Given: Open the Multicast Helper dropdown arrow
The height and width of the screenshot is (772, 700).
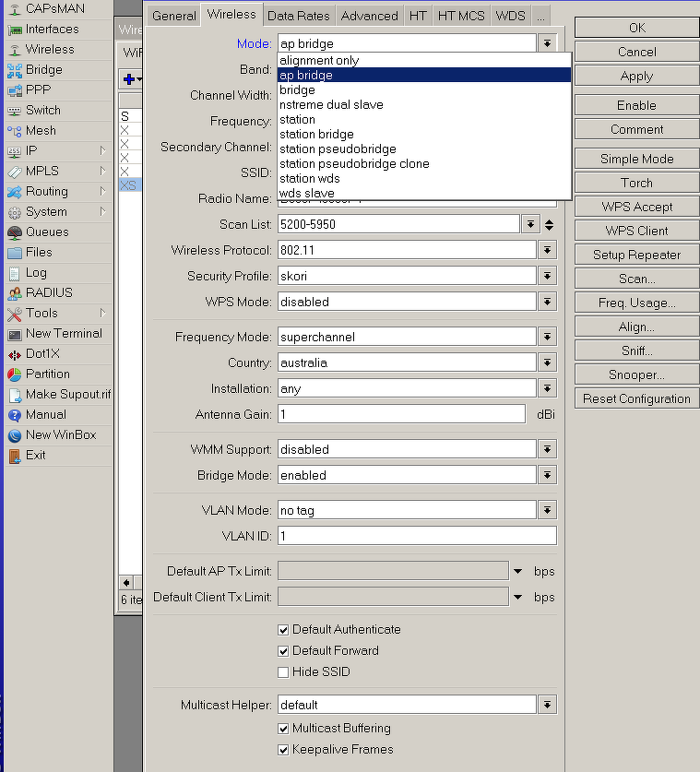Looking at the screenshot, I should pos(548,705).
